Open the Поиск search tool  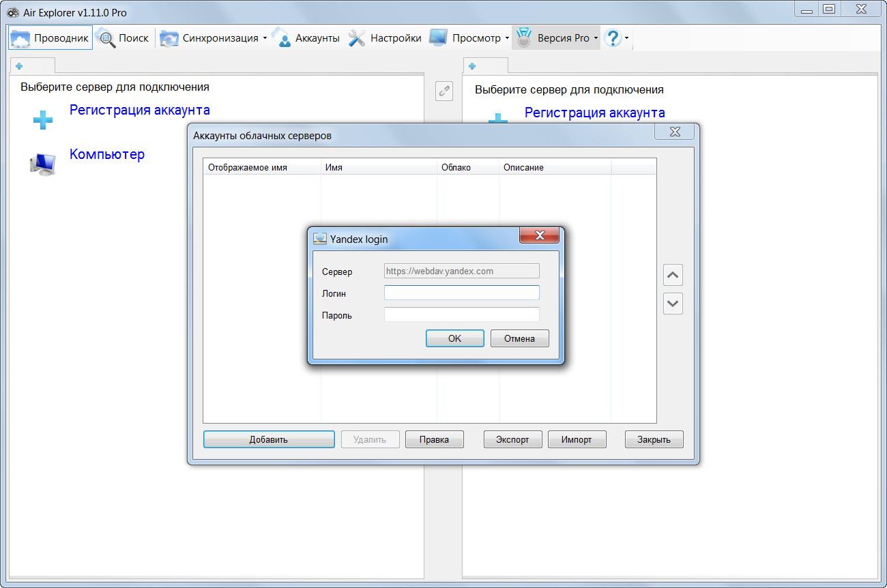coord(123,38)
